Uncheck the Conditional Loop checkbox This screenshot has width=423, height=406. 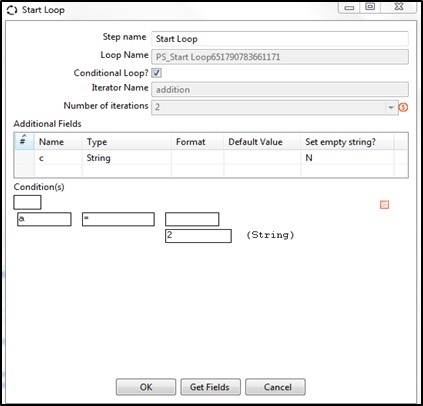pyautogui.click(x=156, y=73)
